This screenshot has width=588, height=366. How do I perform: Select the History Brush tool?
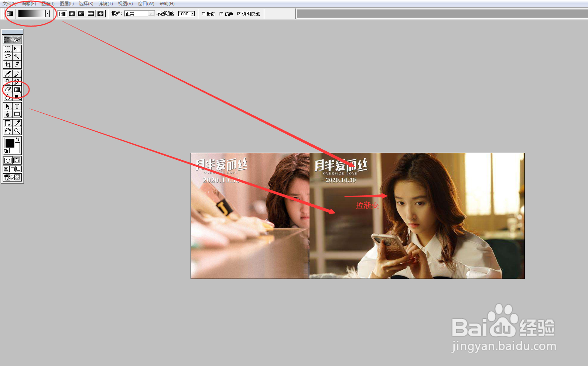pos(17,82)
